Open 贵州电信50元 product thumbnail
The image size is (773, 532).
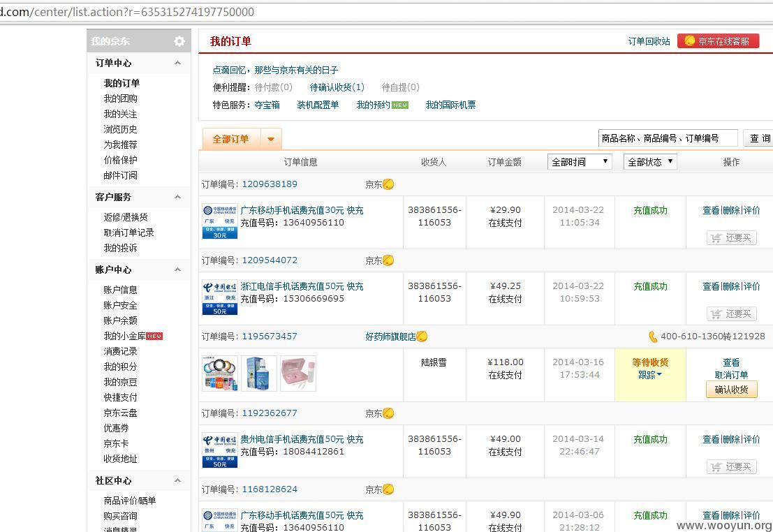tap(220, 450)
